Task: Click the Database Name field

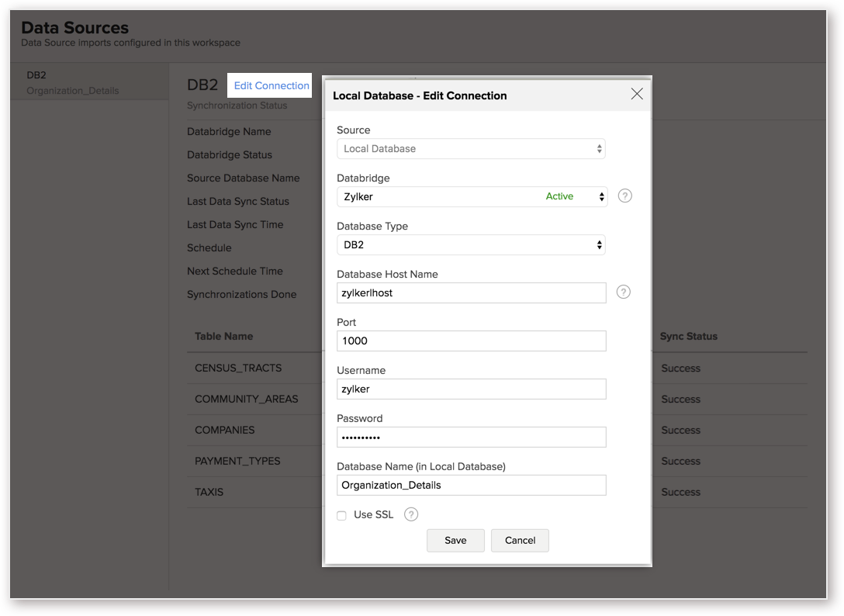Action: point(472,485)
